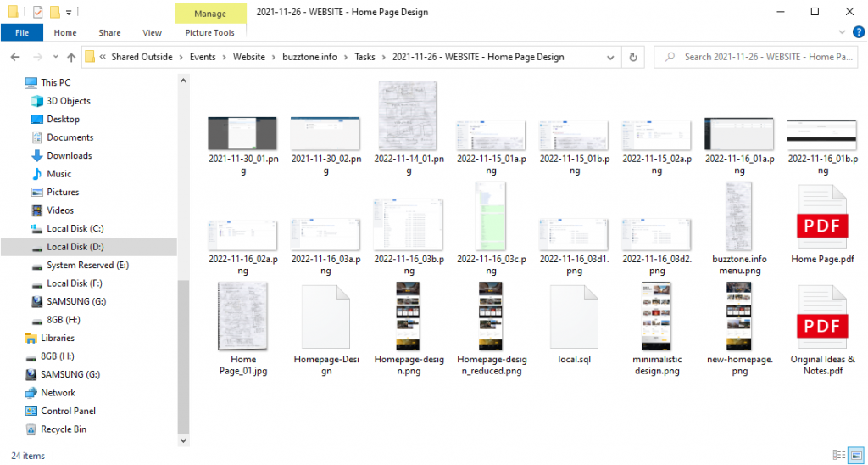868x465 pixels.
Task: Open the Share ribbon tab
Action: (x=109, y=32)
